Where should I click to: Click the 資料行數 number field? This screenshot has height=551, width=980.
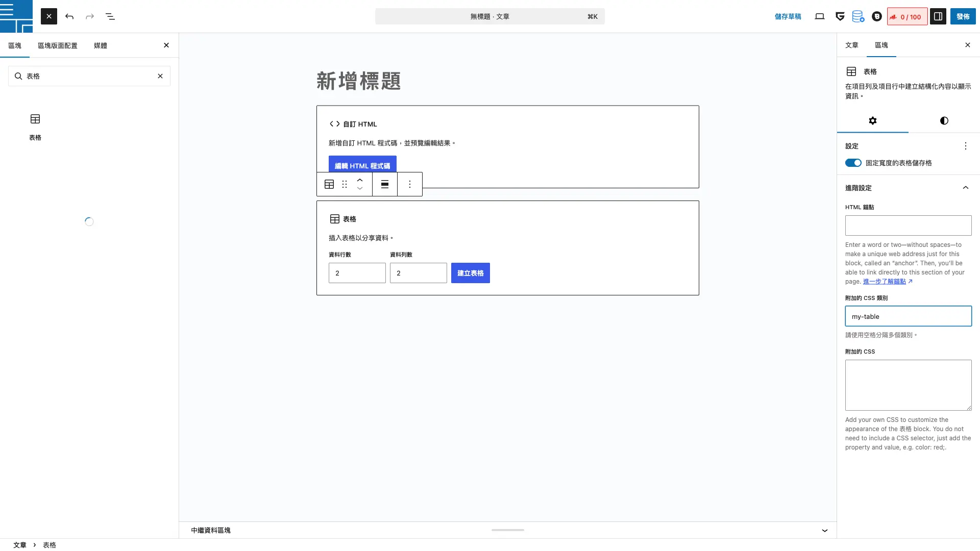pyautogui.click(x=357, y=273)
